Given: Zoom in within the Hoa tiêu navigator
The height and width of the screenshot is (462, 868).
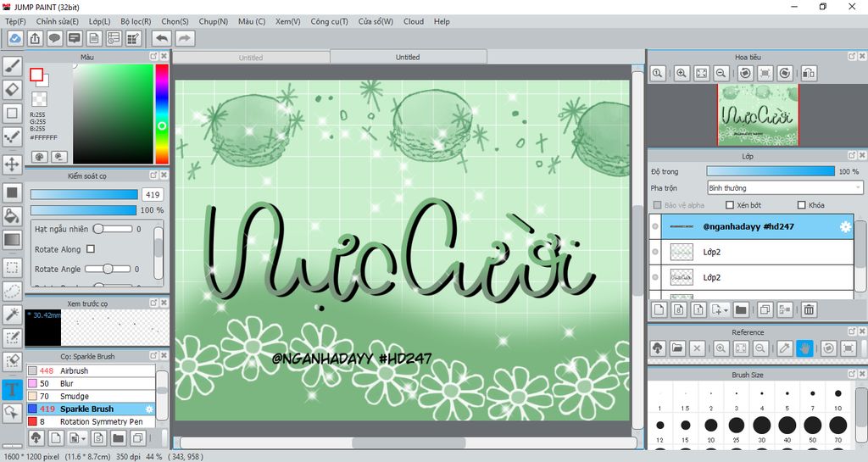Looking at the screenshot, I should [682, 73].
